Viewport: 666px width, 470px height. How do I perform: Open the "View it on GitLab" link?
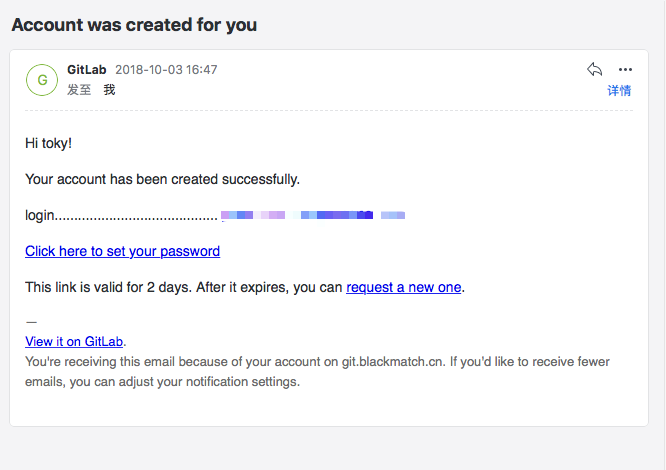click(x=75, y=341)
